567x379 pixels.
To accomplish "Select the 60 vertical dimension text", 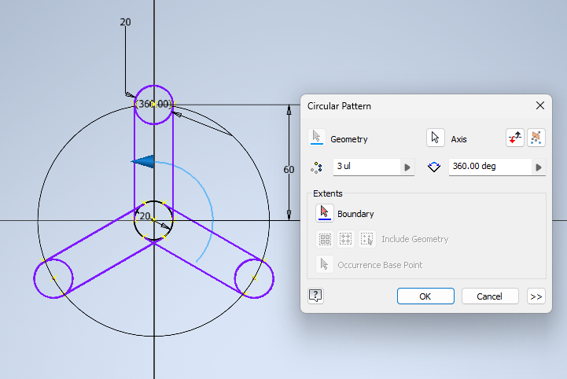I will (288, 170).
